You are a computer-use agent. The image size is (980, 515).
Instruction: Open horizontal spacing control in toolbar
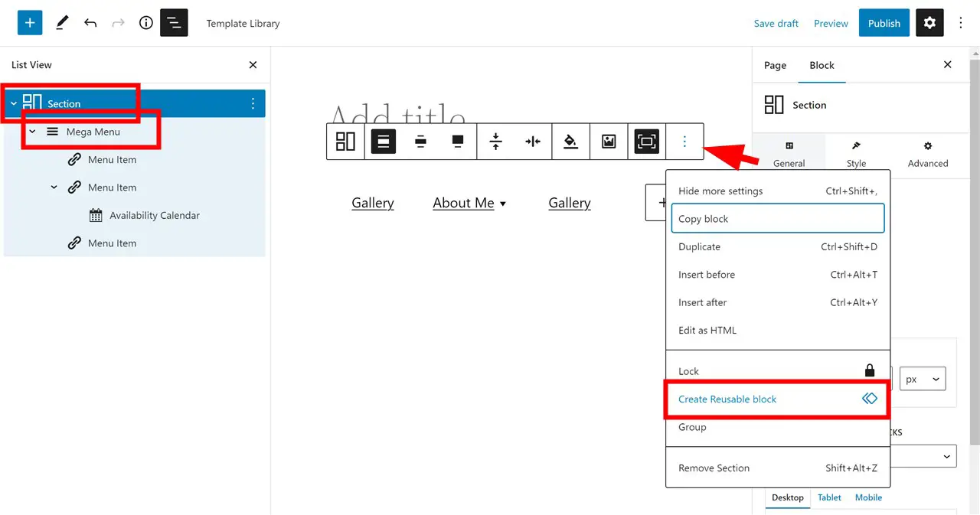[533, 141]
